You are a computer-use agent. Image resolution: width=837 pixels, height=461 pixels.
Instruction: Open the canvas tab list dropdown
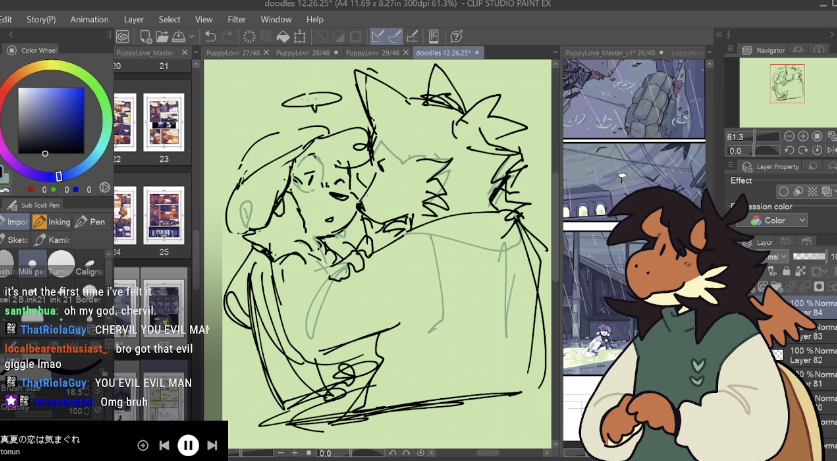tap(555, 52)
